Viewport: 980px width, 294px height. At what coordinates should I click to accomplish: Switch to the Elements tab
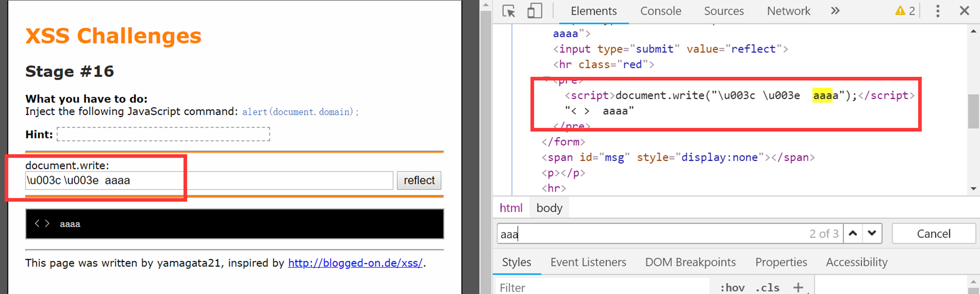point(593,11)
